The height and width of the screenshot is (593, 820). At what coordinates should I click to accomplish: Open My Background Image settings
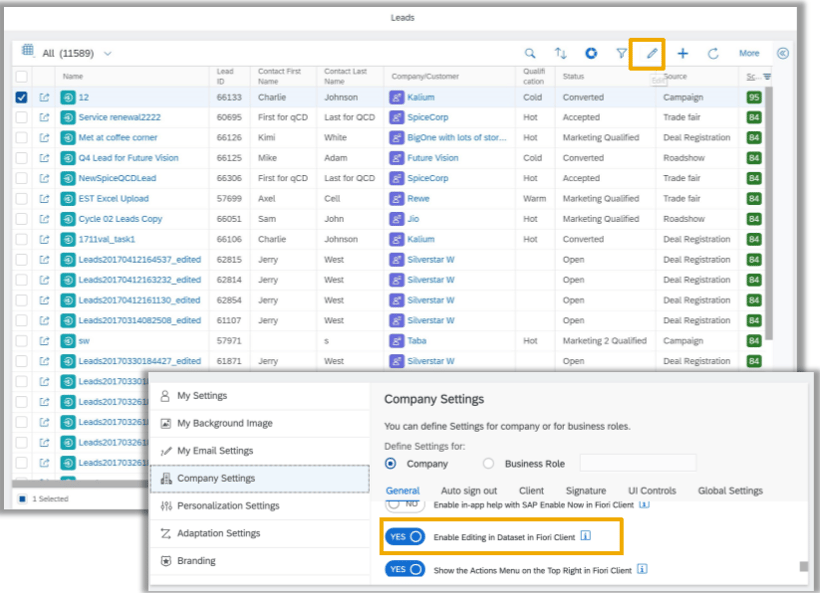click(260, 423)
